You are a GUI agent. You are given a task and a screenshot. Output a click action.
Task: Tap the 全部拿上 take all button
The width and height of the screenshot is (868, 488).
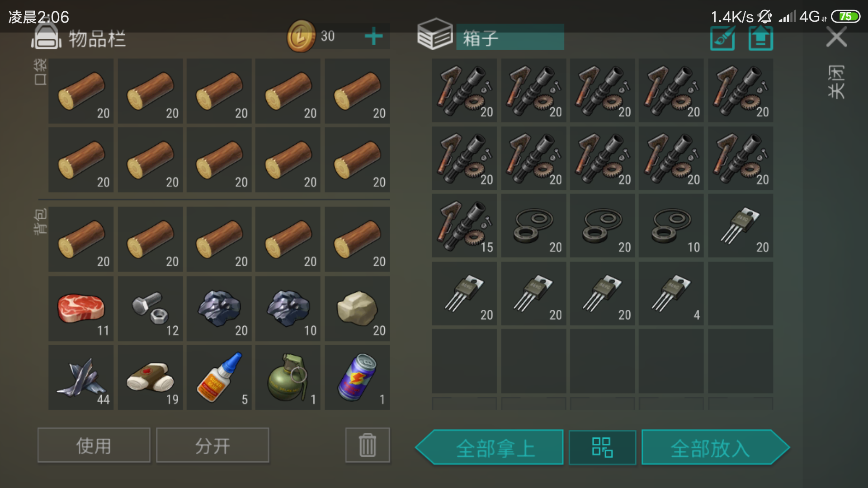click(490, 447)
